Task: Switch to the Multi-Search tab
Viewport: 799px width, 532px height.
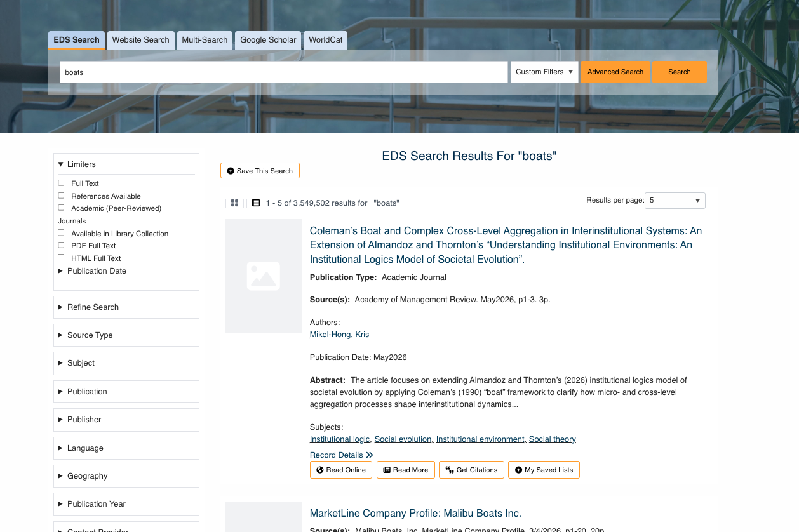Action: 205,40
